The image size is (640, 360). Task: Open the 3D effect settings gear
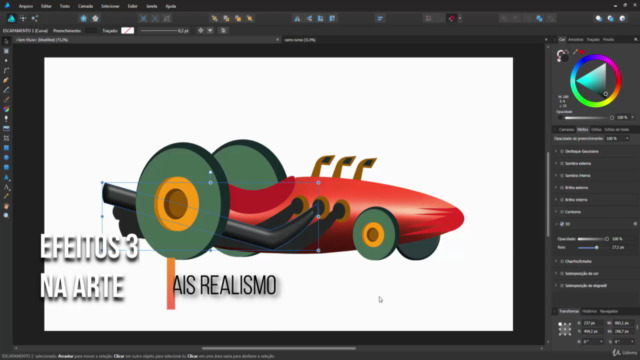635,224
